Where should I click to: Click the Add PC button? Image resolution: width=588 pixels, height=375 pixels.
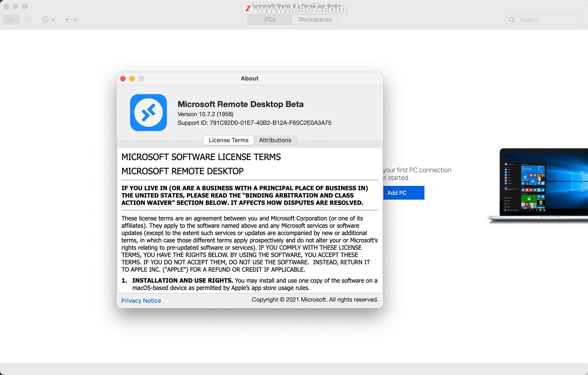[396, 193]
